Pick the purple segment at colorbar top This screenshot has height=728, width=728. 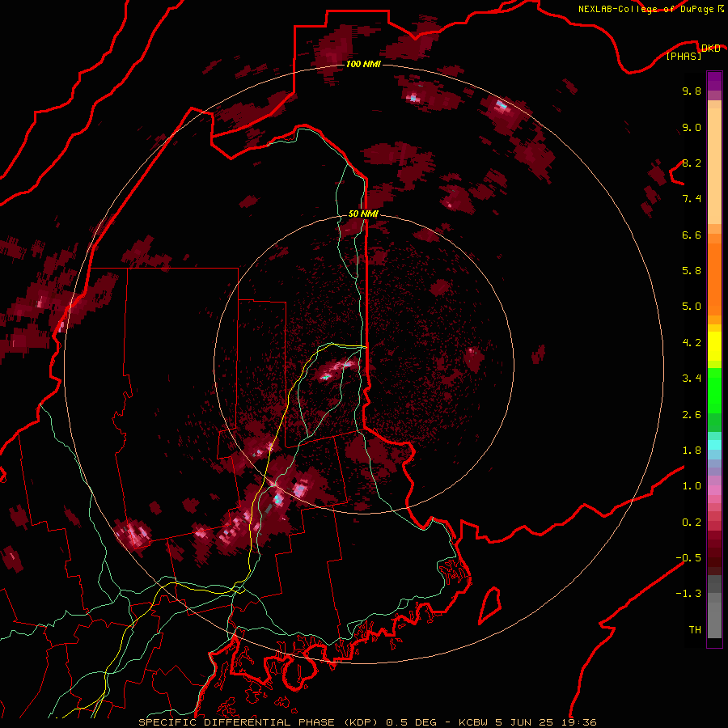pyautogui.click(x=714, y=81)
